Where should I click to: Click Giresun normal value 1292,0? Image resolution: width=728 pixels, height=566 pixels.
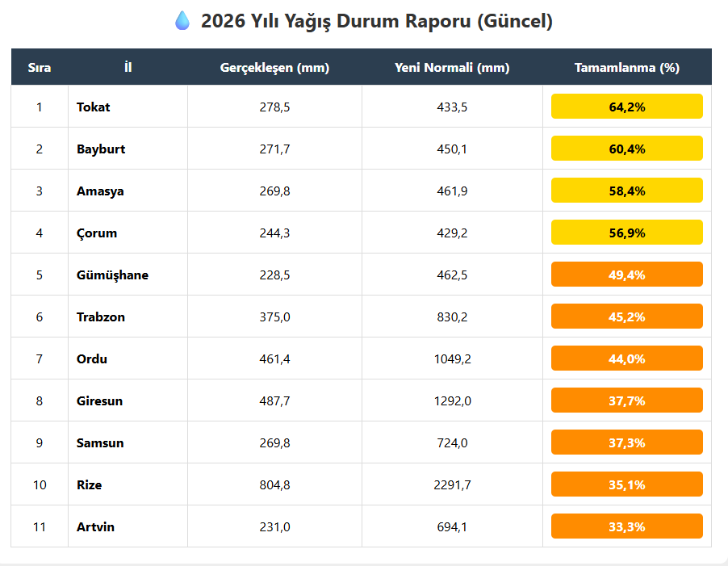tap(452, 401)
